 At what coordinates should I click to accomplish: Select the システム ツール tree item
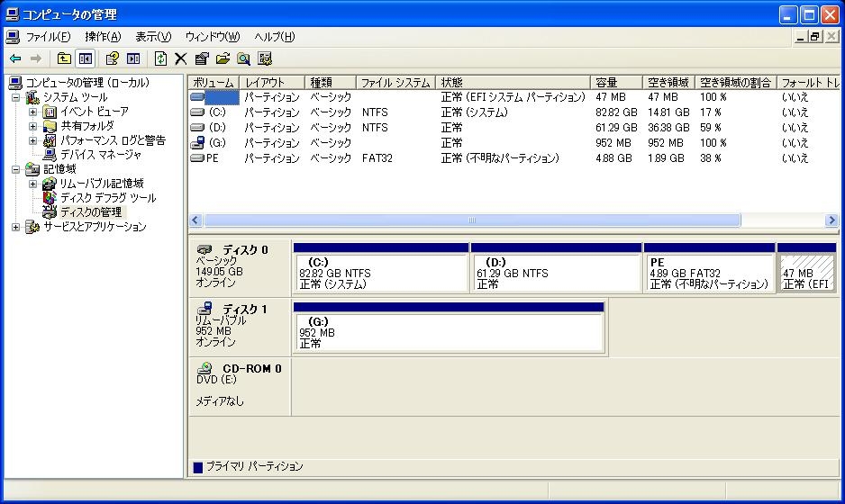[x=76, y=97]
